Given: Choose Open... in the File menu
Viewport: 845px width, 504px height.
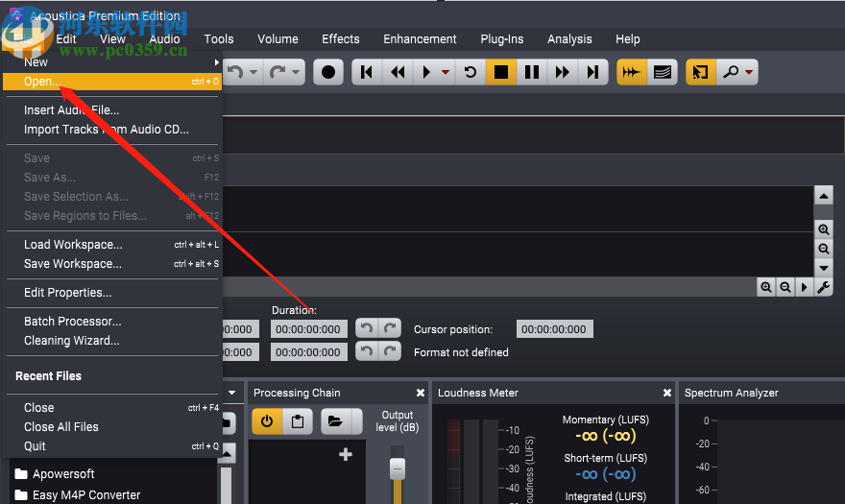Looking at the screenshot, I should (x=112, y=82).
